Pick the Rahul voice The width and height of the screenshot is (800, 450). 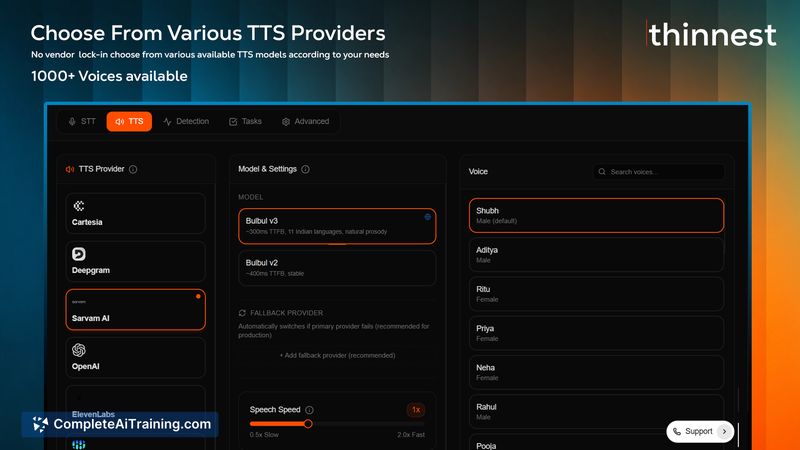[596, 412]
